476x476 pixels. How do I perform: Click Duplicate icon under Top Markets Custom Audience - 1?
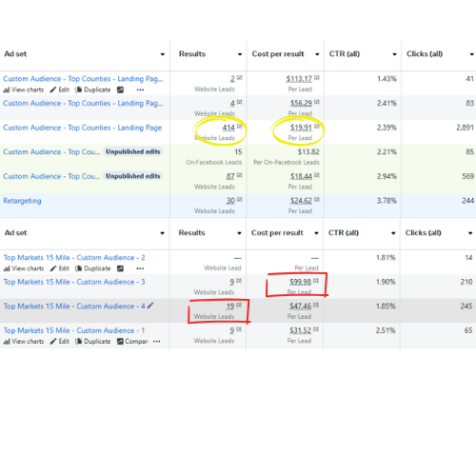[x=79, y=342]
